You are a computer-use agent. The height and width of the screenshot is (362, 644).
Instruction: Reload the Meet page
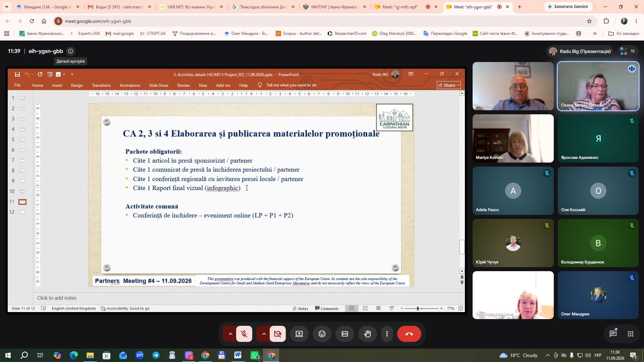coord(32,21)
